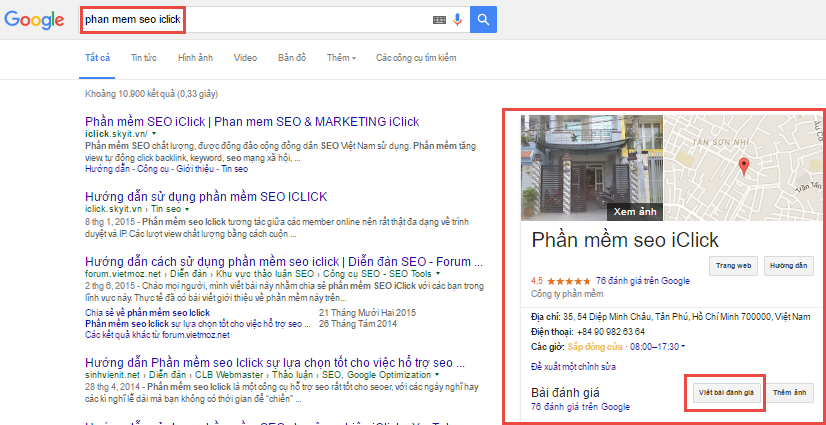Open Các công cụ tìm kiếm

(416, 58)
